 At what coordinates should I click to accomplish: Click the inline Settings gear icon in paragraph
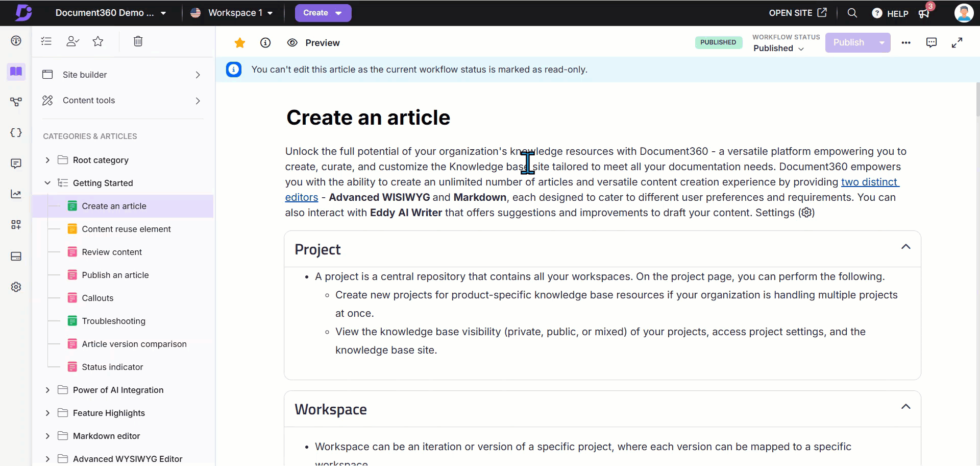point(806,213)
